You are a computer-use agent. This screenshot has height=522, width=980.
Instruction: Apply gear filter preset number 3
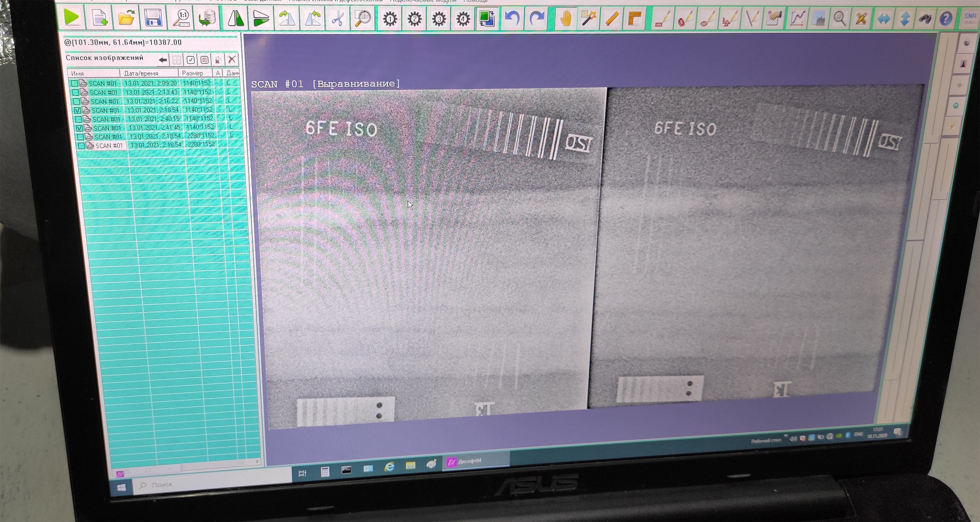coord(439,19)
